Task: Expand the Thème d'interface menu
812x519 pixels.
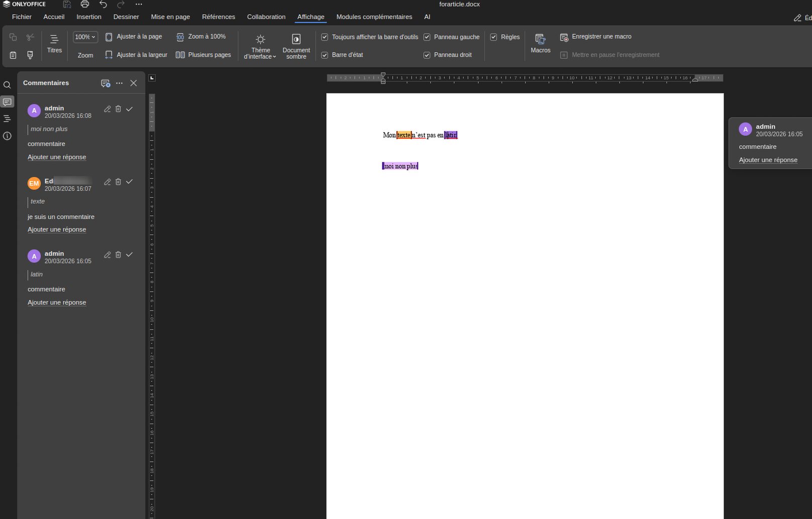Action: (260, 45)
